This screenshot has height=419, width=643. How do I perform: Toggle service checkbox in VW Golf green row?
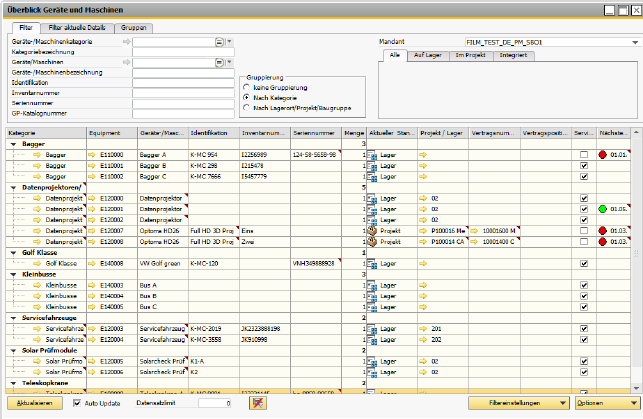tap(584, 264)
